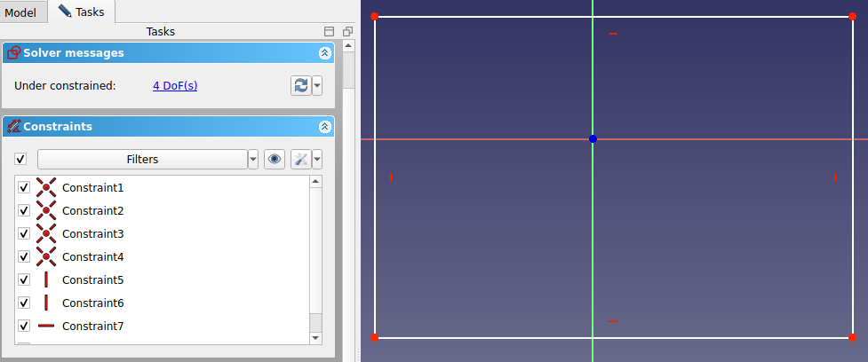Click the coincident icon of Constraint4
Image resolution: width=868 pixels, height=362 pixels.
46,257
